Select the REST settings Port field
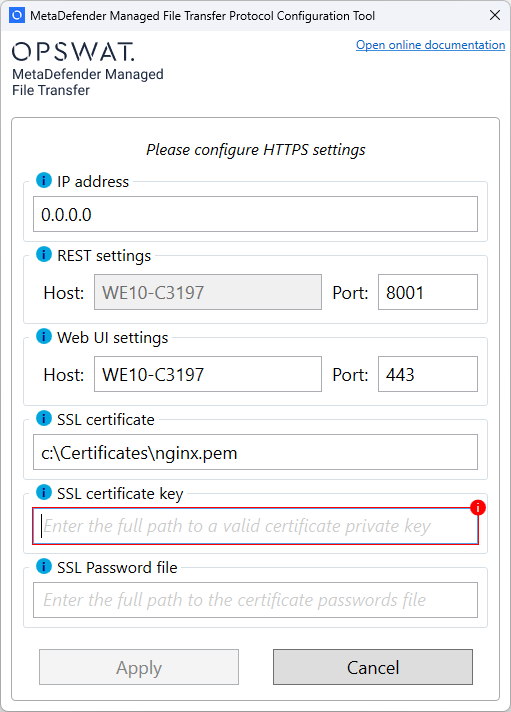Viewport: 511px width, 712px height. coord(428,292)
